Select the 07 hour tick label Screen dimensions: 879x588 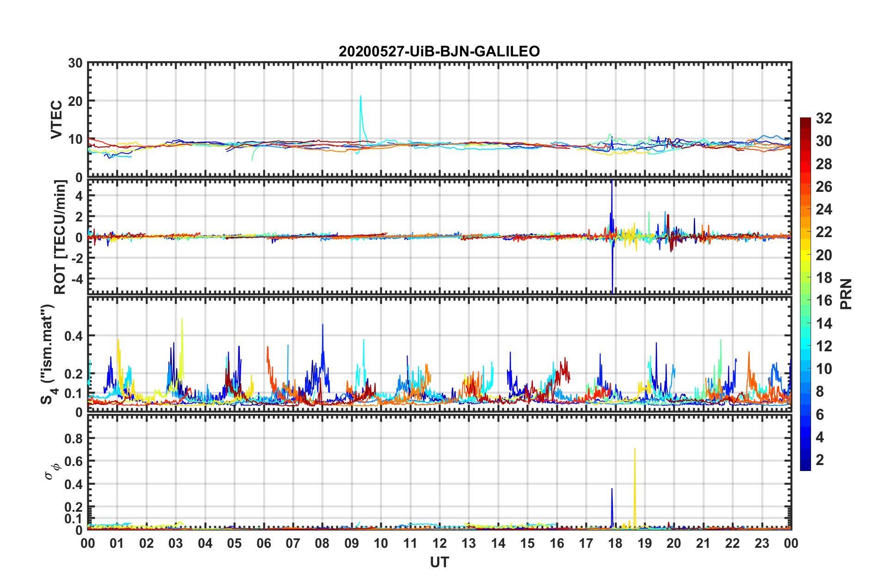coord(293,543)
